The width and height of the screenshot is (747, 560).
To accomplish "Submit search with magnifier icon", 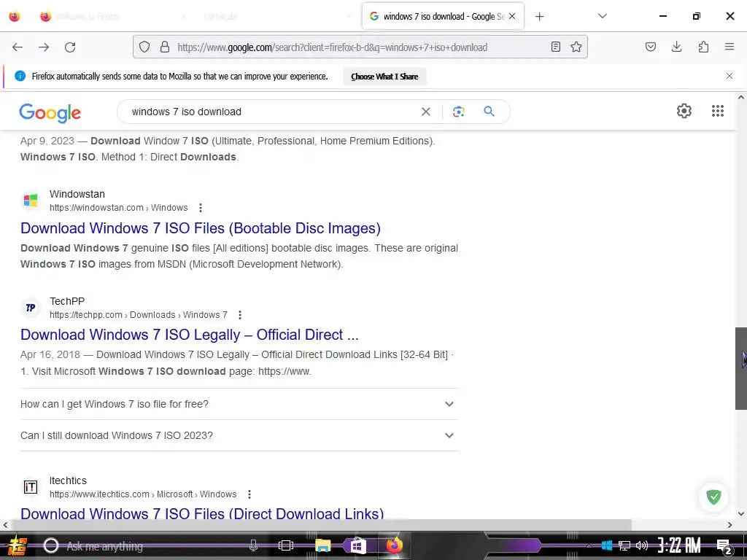I will [x=489, y=112].
